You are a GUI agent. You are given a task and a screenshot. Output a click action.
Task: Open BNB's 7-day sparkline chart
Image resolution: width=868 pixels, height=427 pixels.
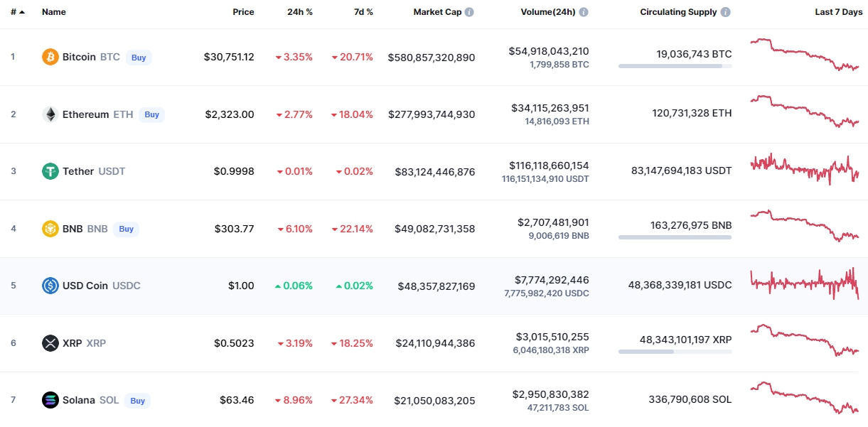(805, 226)
